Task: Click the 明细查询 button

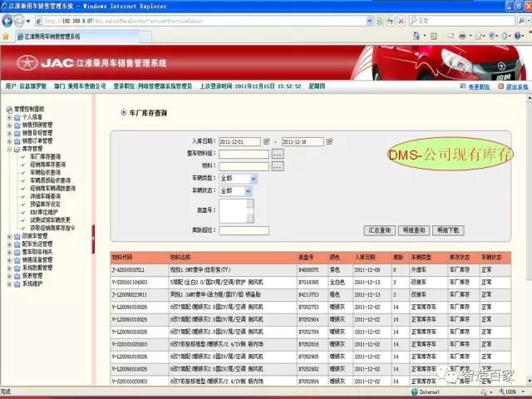Action: tap(414, 230)
